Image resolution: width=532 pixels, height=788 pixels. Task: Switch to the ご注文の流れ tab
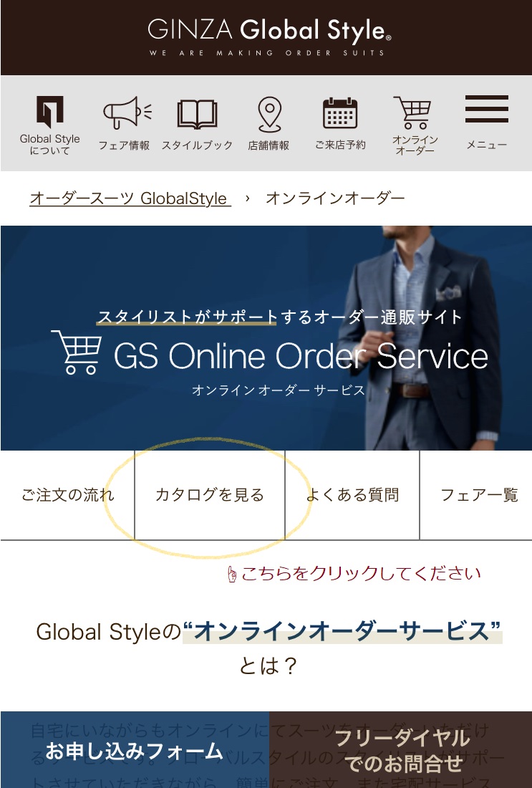[67, 495]
